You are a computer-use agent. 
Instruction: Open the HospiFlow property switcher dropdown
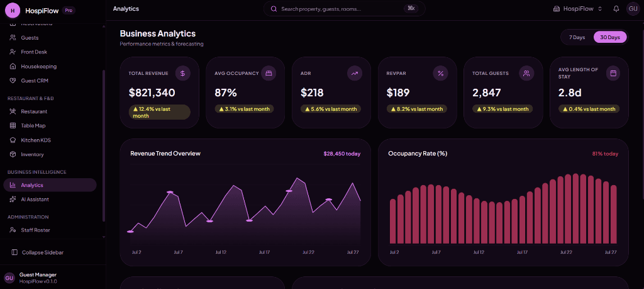pyautogui.click(x=577, y=9)
